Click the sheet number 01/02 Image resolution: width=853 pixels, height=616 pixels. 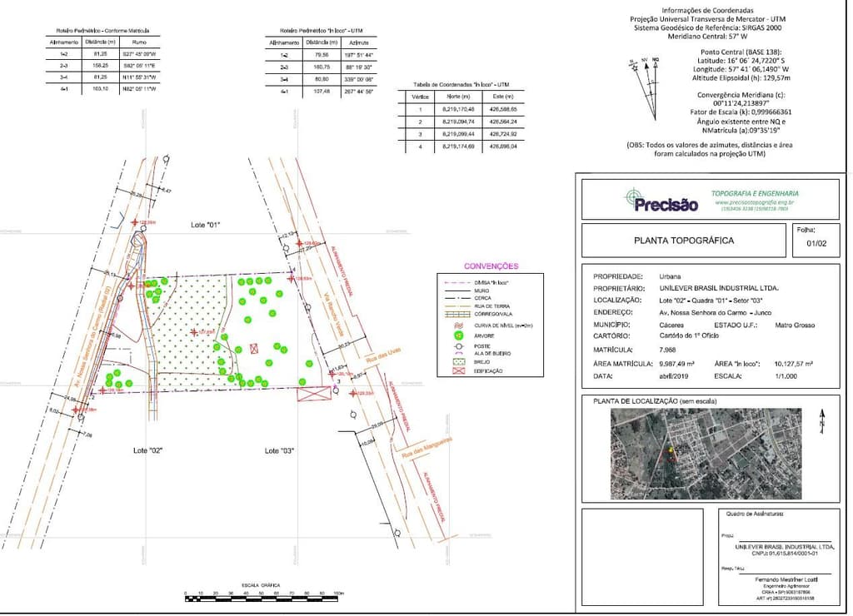click(816, 244)
